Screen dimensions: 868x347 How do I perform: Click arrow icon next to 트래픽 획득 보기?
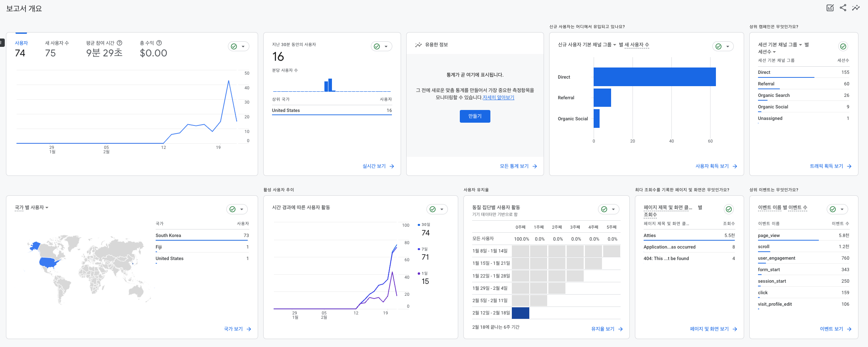[x=849, y=166]
